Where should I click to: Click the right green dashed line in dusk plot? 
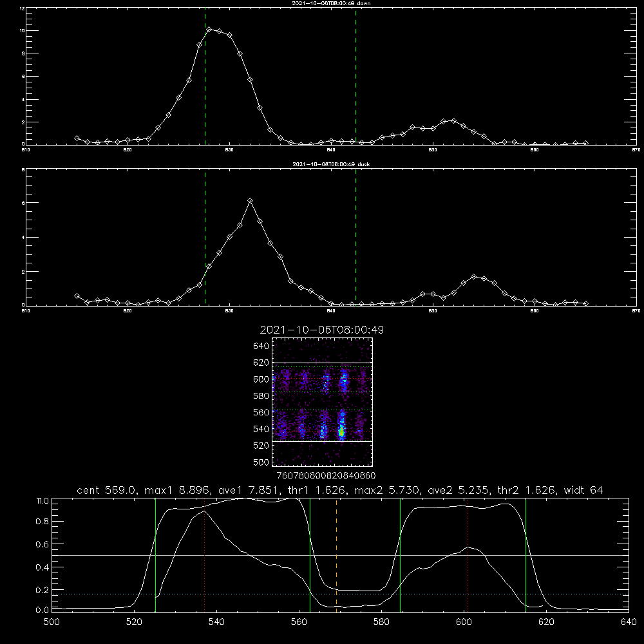355,237
